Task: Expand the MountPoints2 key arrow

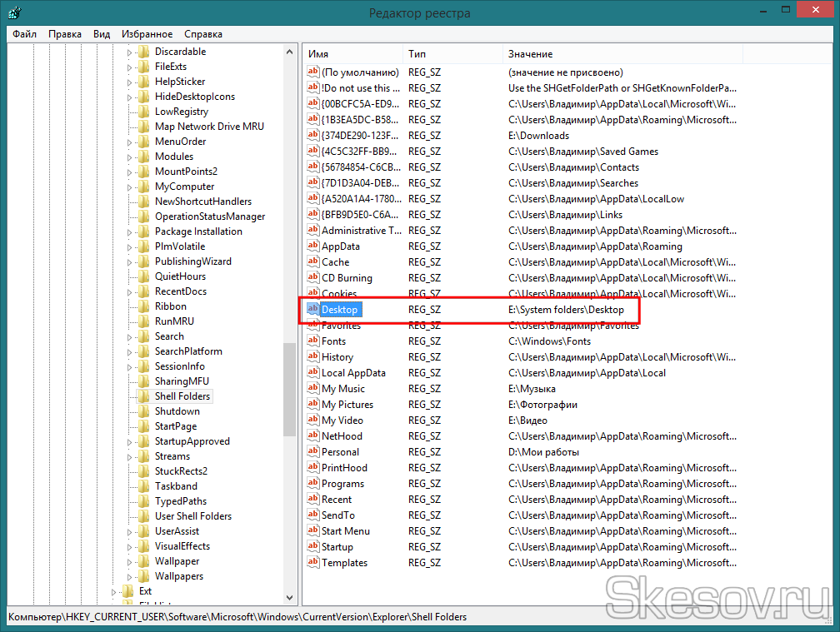Action: 129,172
